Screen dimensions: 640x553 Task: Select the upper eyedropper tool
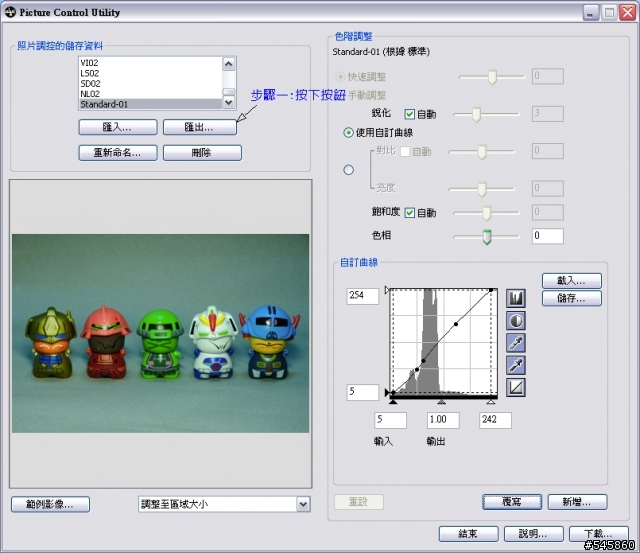(516, 343)
